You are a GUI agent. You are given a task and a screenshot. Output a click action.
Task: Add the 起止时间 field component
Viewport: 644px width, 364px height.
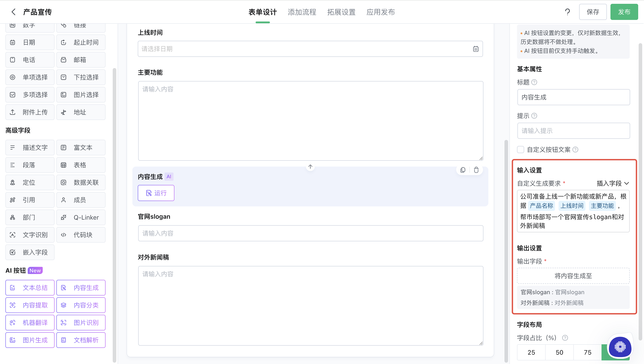click(x=81, y=42)
